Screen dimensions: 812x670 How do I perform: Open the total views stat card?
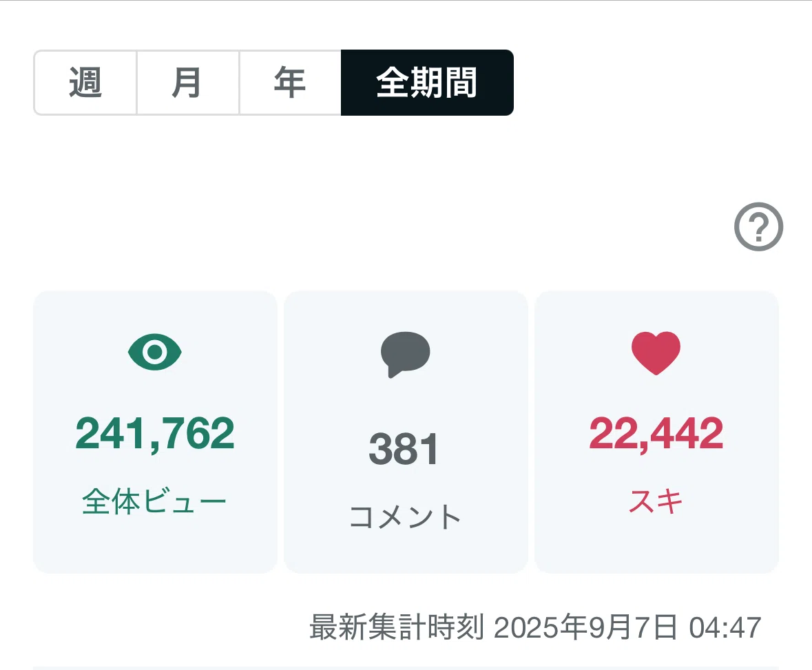point(156,432)
